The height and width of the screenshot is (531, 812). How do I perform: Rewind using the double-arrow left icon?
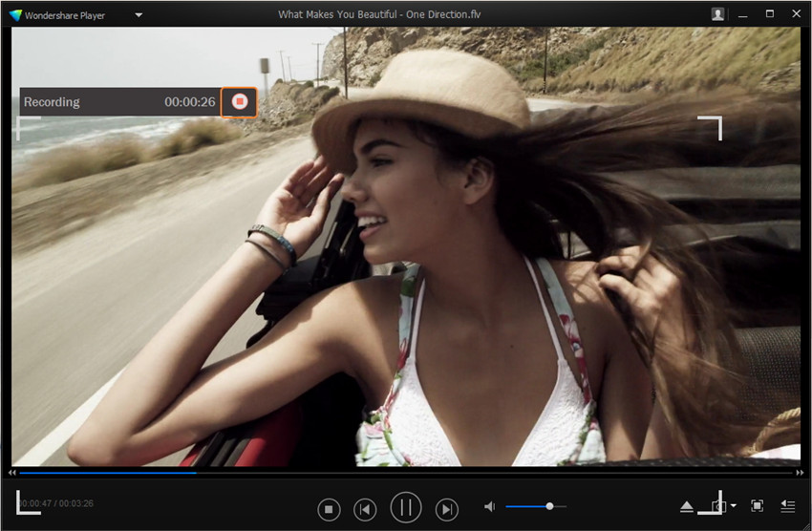pos(11,473)
